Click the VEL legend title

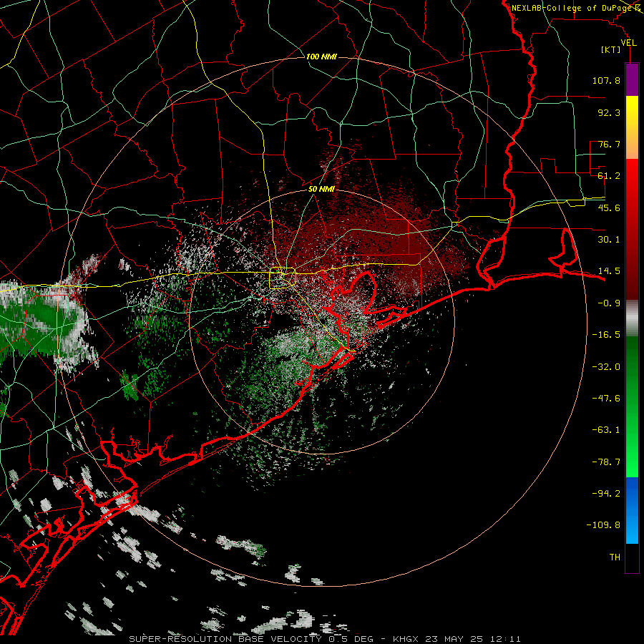pos(628,43)
